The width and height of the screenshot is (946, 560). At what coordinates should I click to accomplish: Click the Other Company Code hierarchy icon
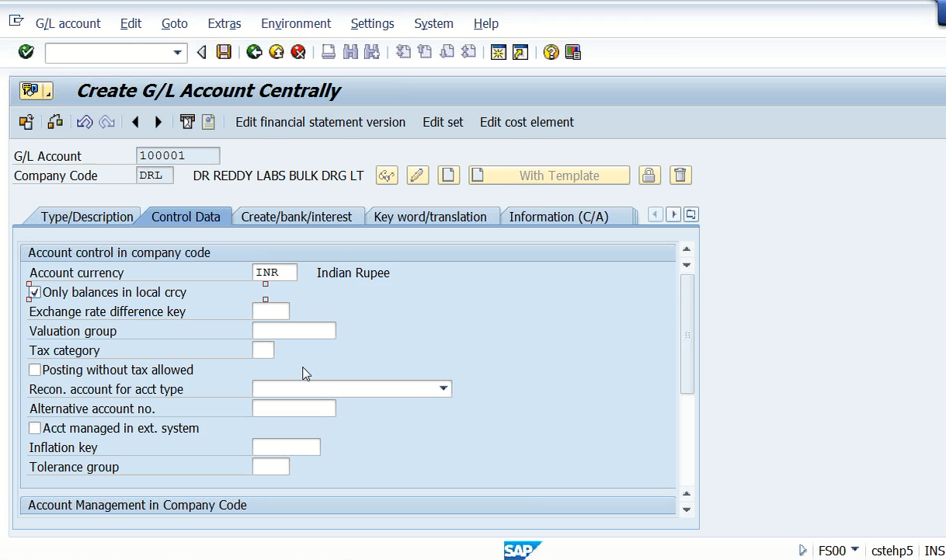55,122
